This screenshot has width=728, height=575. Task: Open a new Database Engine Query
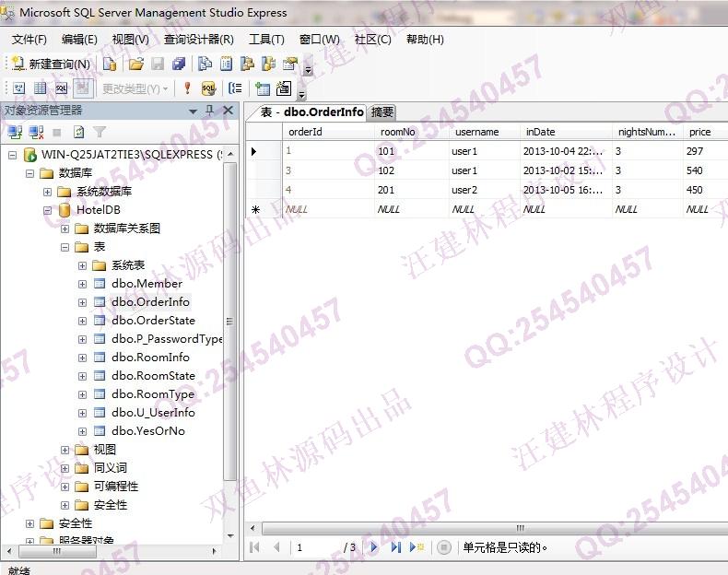[x=110, y=64]
